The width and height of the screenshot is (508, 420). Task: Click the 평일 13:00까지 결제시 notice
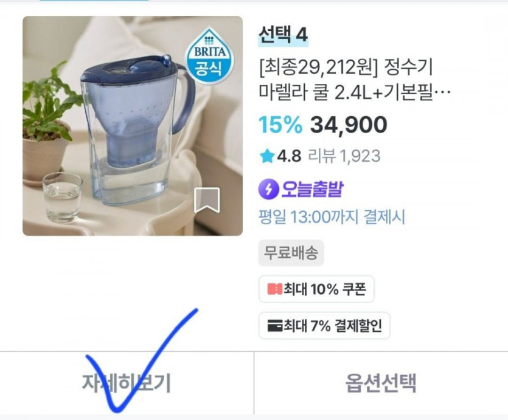coord(332,217)
